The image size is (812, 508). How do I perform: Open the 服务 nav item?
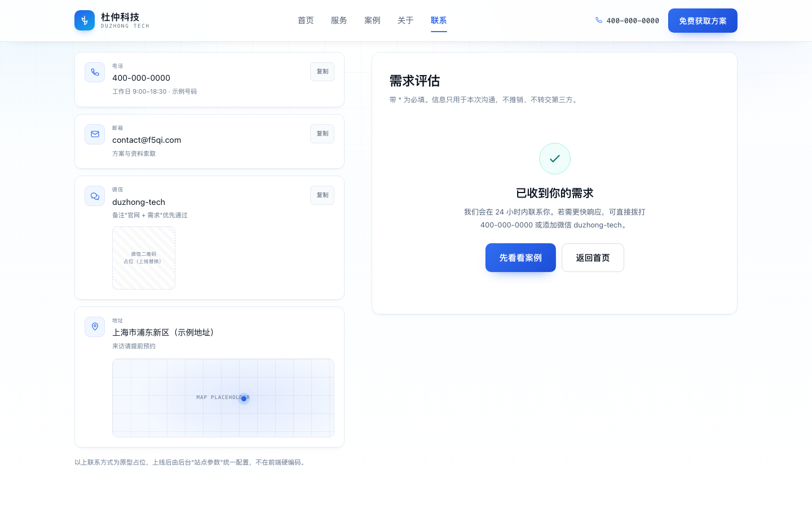[339, 20]
